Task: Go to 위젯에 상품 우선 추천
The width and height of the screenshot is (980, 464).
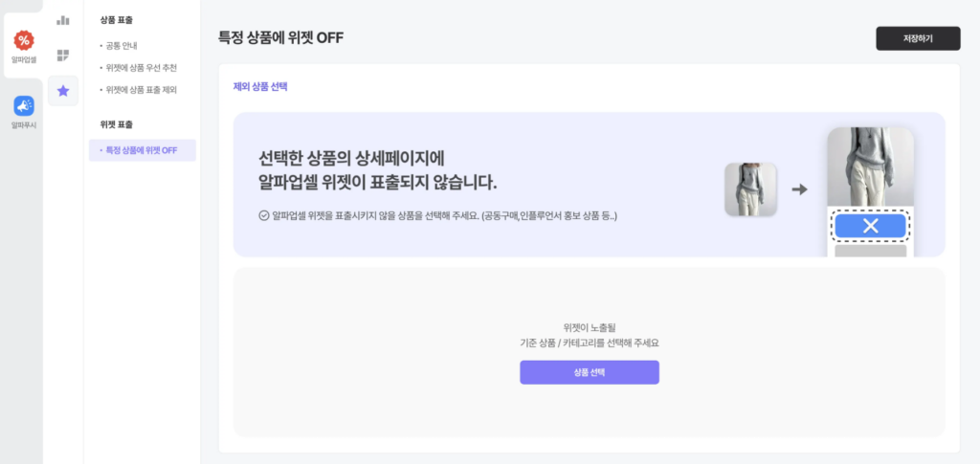Action: [141, 68]
